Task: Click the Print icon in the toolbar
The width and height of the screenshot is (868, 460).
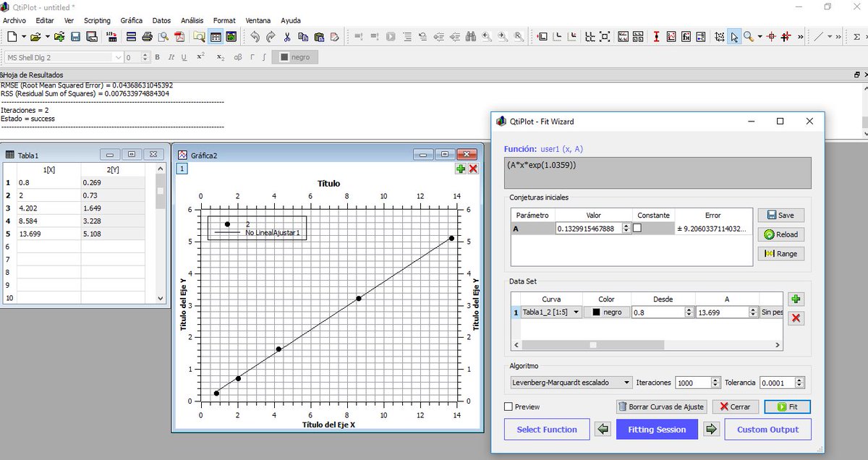Action: pyautogui.click(x=148, y=36)
